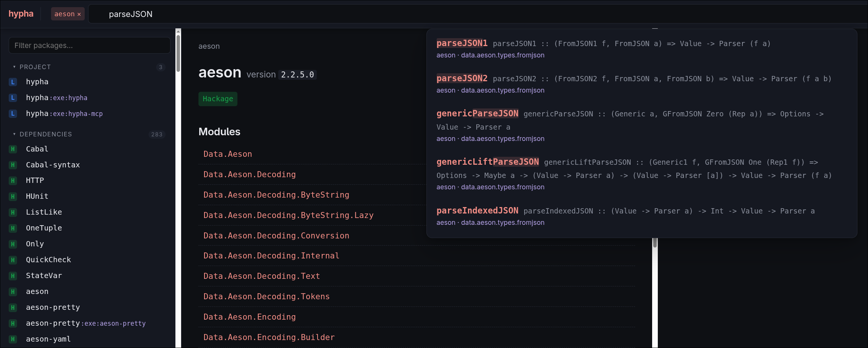This screenshot has width=868, height=348.
Task: Click the H badge for aeson-pretty:exe:aeson-pretty
Action: point(13,323)
